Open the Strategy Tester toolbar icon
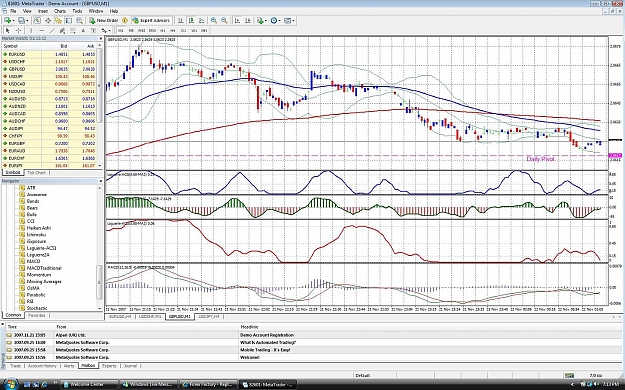The height and width of the screenshot is (390, 625). (79, 20)
